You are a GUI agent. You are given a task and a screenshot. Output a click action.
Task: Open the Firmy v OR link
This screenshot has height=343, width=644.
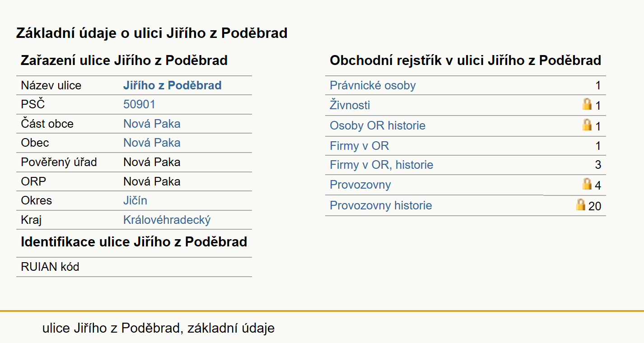click(x=359, y=146)
